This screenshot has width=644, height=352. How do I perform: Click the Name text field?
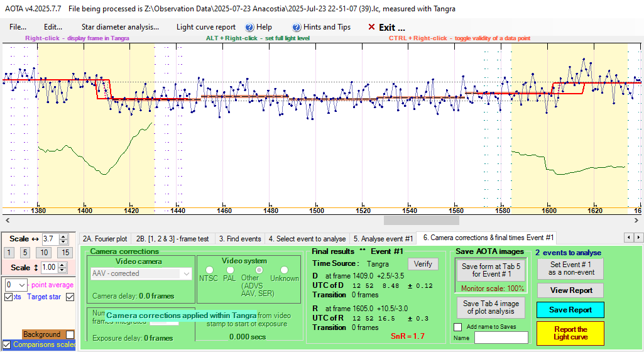click(501, 338)
